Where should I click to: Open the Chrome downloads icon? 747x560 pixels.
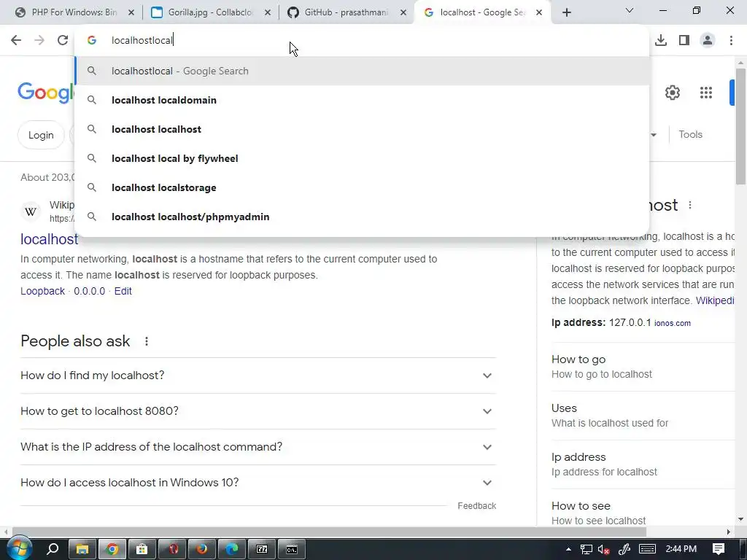[661, 40]
